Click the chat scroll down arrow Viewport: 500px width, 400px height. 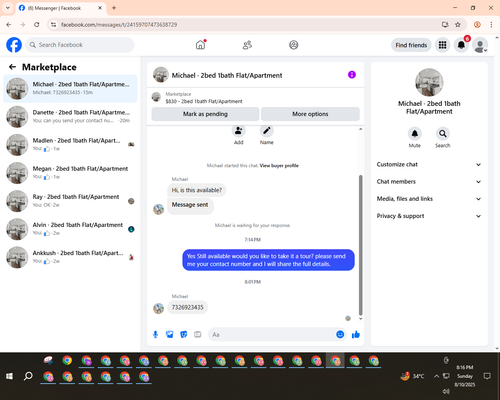360,319
